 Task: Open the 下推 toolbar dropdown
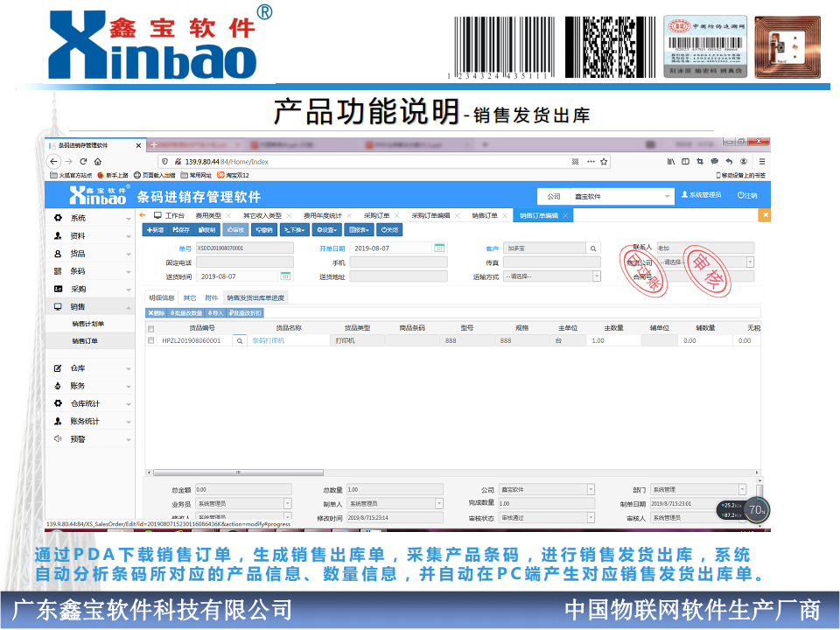pos(295,230)
